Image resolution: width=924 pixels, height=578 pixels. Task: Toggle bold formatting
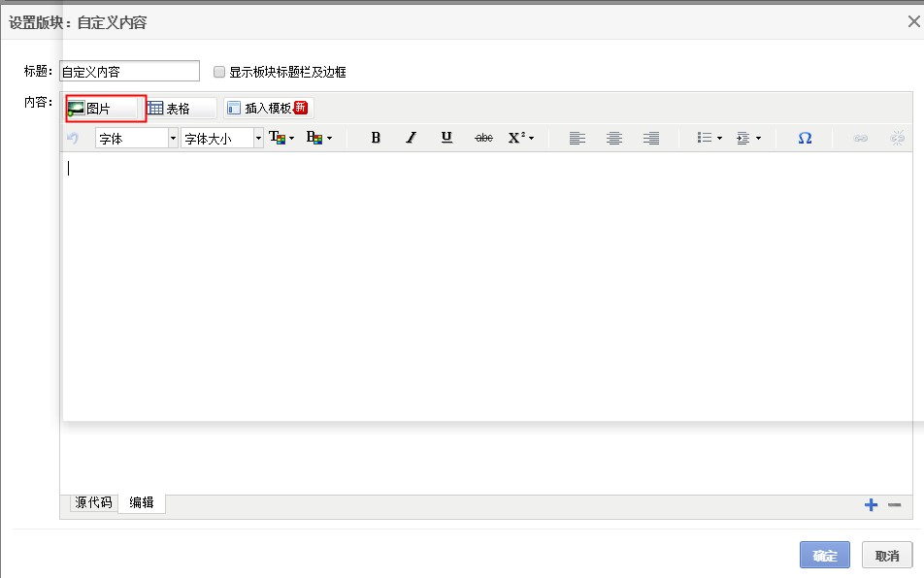(376, 138)
